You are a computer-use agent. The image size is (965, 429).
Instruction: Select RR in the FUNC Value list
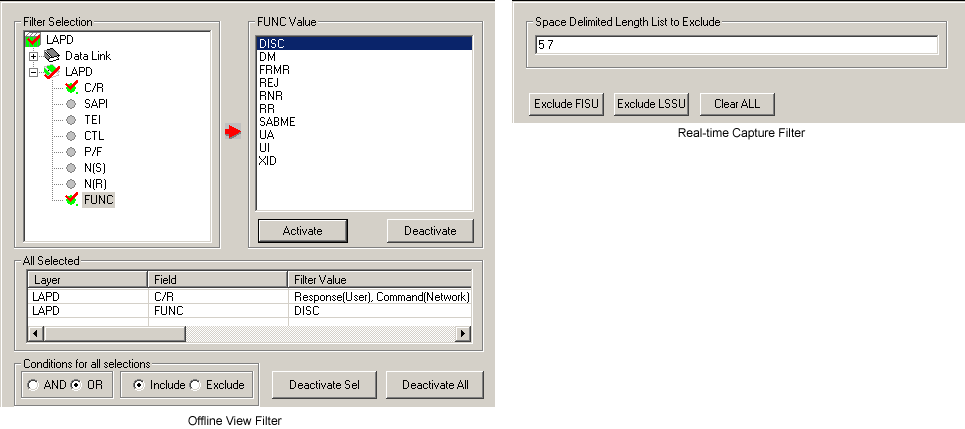(x=364, y=109)
